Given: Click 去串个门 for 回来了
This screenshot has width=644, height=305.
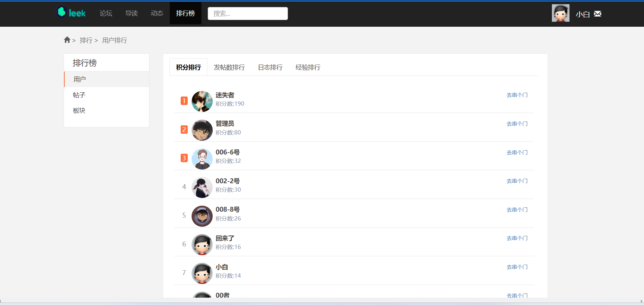Looking at the screenshot, I should pyautogui.click(x=517, y=238).
